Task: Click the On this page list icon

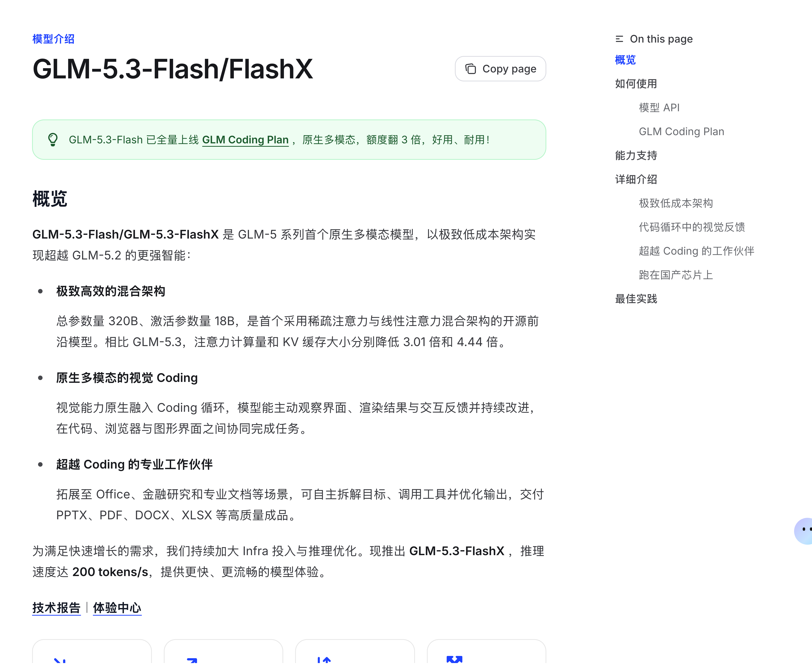Action: pyautogui.click(x=619, y=39)
